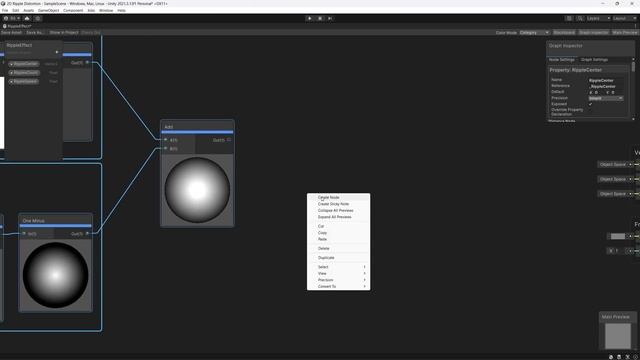Click the Play button in Unity toolbar
640x360 pixels.
coord(309,18)
